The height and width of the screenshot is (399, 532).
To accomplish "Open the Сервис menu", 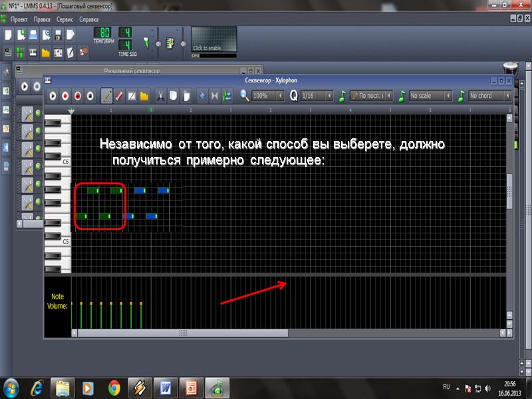I will pos(65,19).
